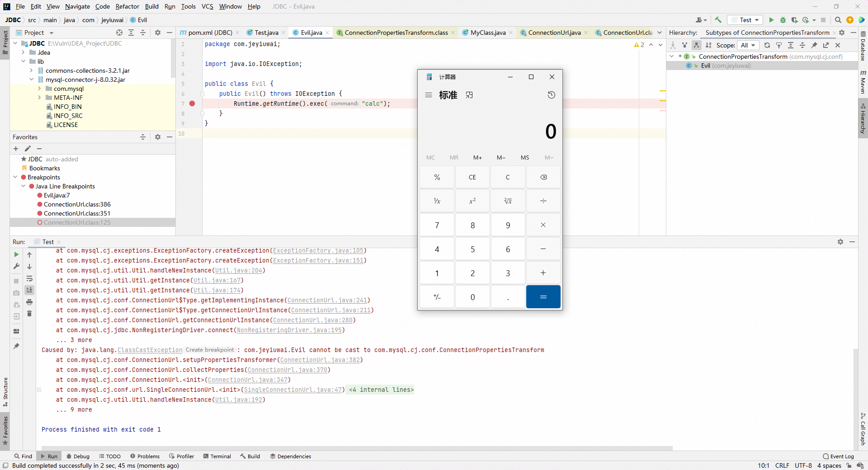Switch to the Test.java editor tab
The height and width of the screenshot is (470, 868).
pos(266,33)
